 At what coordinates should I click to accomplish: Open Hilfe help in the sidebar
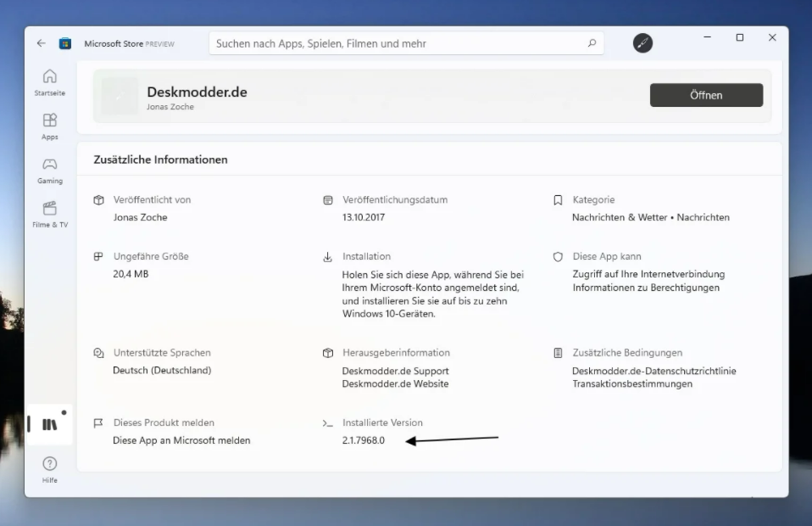50,469
